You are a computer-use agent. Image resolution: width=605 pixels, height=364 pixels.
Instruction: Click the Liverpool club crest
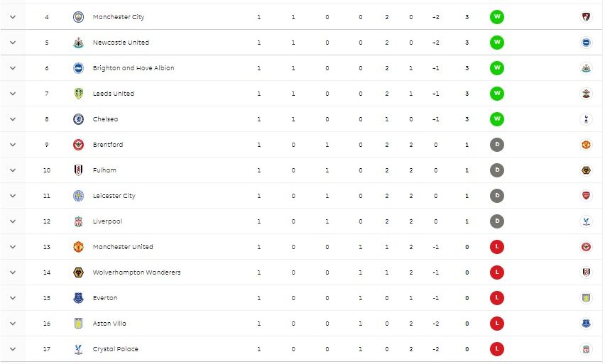pyautogui.click(x=78, y=221)
